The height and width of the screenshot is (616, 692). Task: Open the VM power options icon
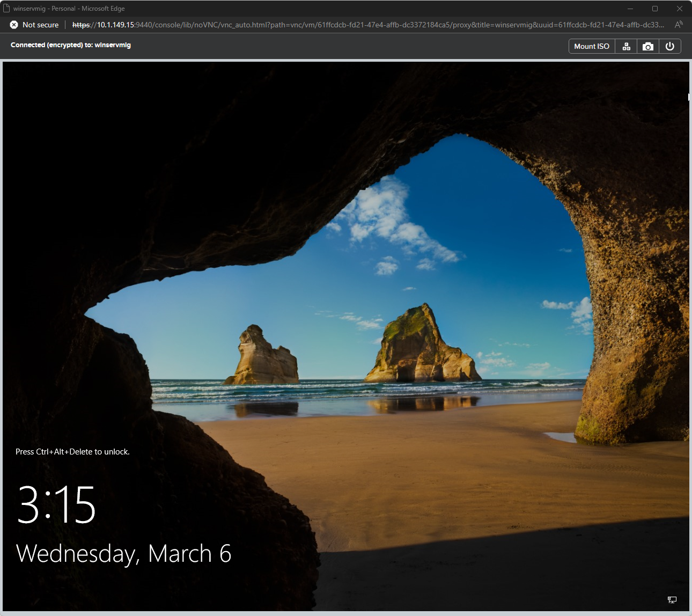point(669,46)
